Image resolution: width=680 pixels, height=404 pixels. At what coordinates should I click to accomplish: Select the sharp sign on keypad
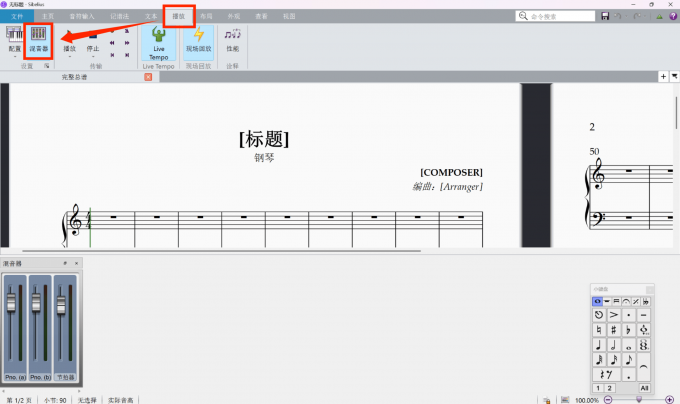tap(614, 330)
